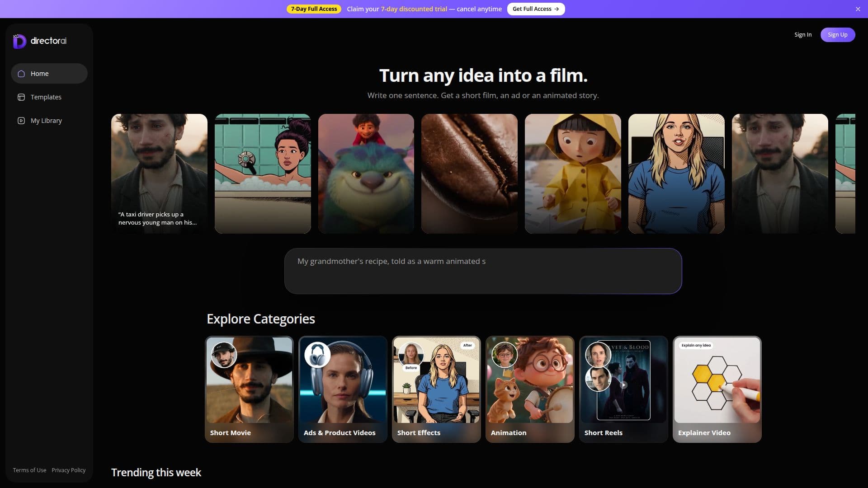Click the 'After' label on Short Effects
Screen dimensions: 868x488
pyautogui.click(x=467, y=345)
